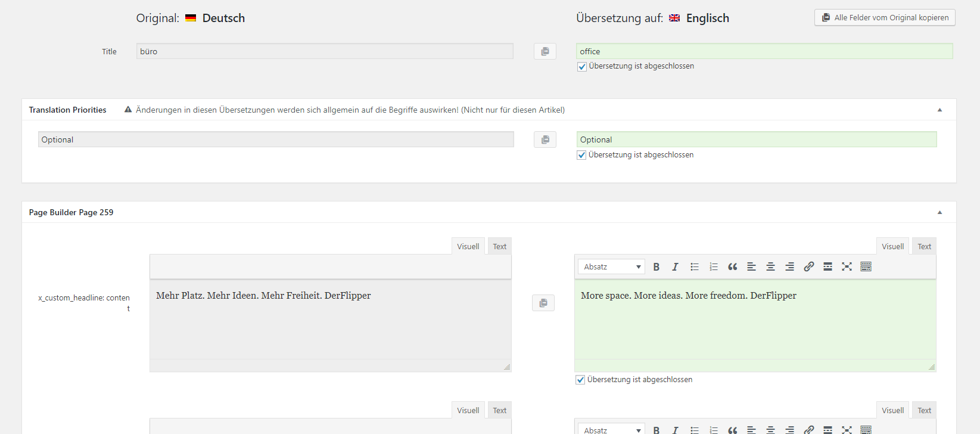Enable distraction-free fullscreen in headline editor
The height and width of the screenshot is (434, 980).
click(x=847, y=266)
